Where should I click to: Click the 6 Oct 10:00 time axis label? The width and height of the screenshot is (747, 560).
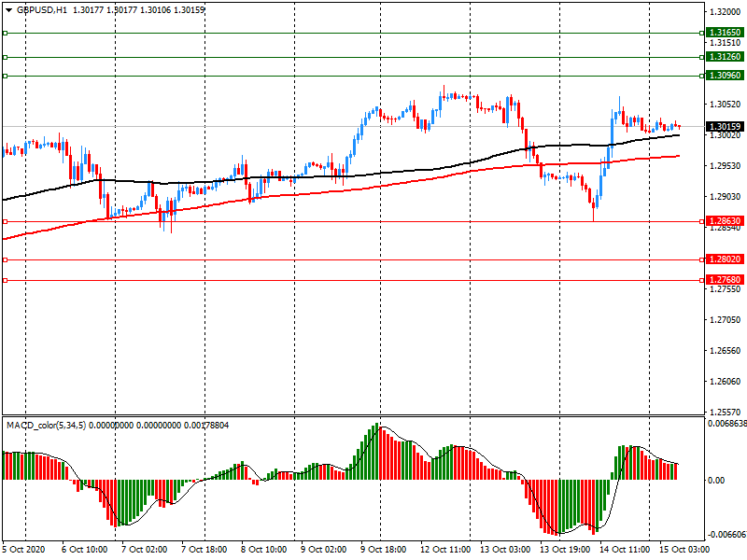coord(85,550)
